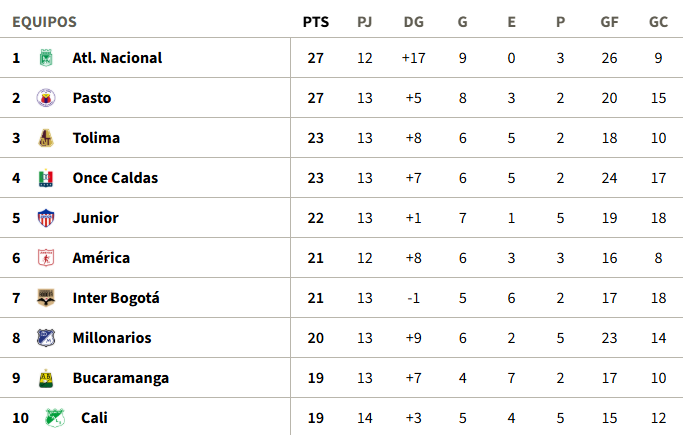Viewport: 685px width, 435px height.
Task: Click the PJ column header
Action: click(364, 22)
